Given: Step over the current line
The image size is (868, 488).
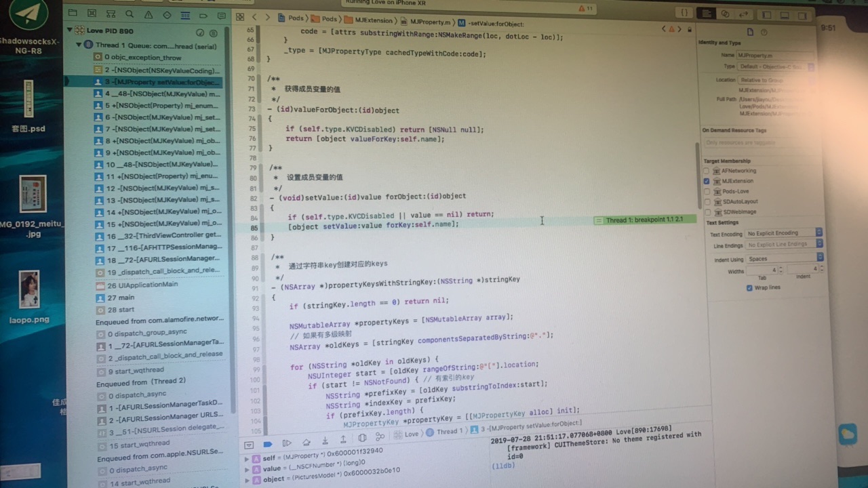Looking at the screenshot, I should pos(307,443).
